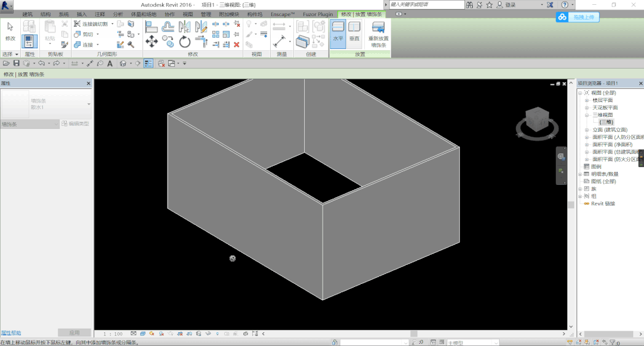Click the Demolish hammer icon
This screenshot has height=346, width=644.
coord(131,44)
